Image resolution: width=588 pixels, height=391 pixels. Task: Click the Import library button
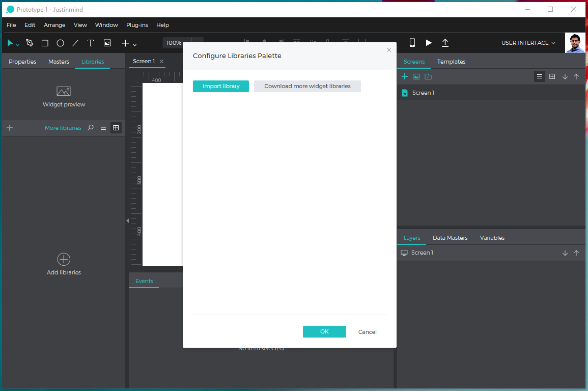221,87
